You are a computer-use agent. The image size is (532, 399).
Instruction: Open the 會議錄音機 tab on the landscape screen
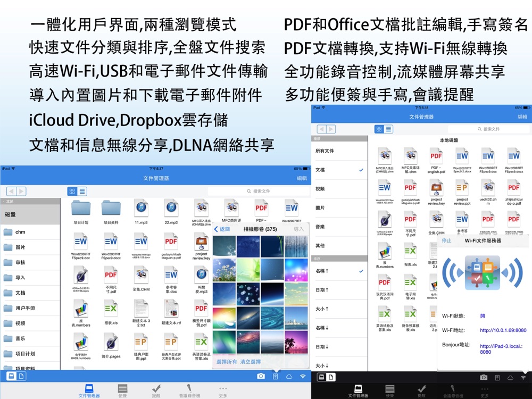(x=189, y=391)
